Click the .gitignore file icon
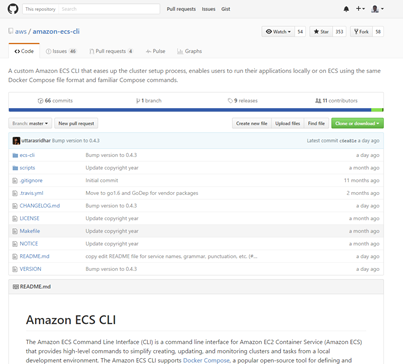Viewport: 403px width, 364px height. click(15, 181)
